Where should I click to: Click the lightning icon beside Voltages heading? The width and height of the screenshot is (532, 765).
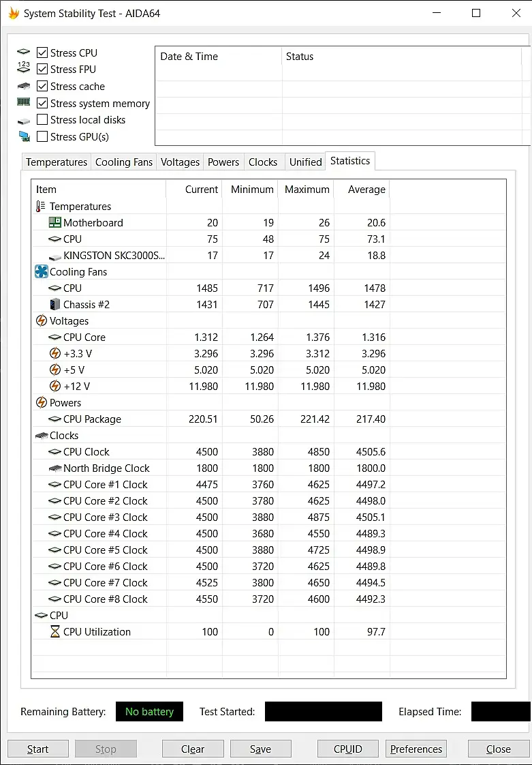(42, 321)
